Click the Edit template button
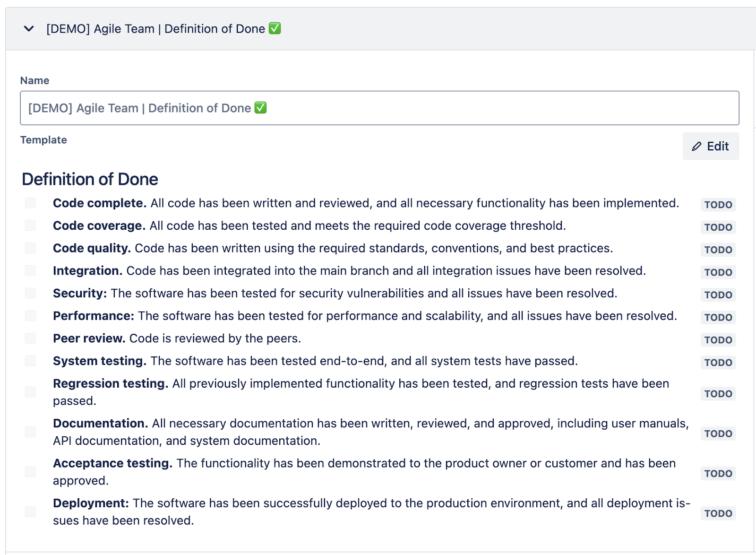Screen dimensions: 756x555 (x=711, y=146)
